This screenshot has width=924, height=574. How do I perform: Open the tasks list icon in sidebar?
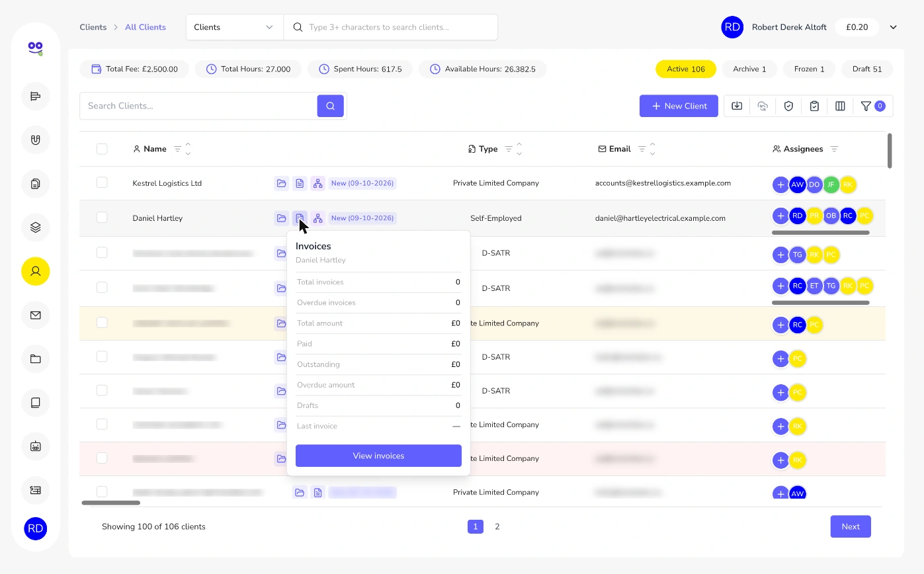pyautogui.click(x=36, y=97)
